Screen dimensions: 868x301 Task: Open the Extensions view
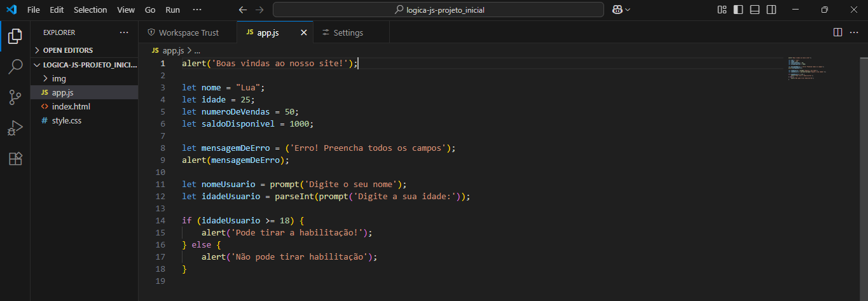[15, 158]
